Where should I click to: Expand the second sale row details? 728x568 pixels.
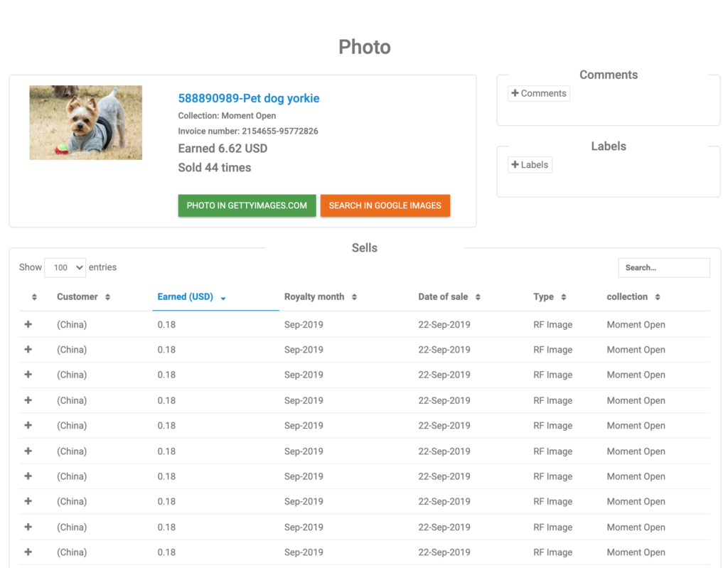28,350
